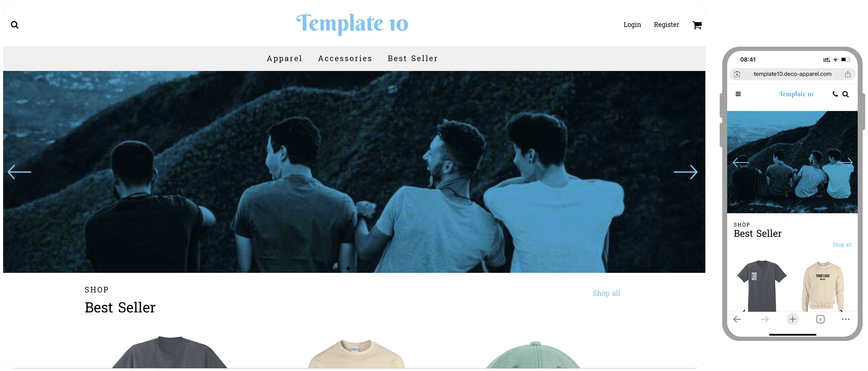Advance to next hero slide on desktop
The width and height of the screenshot is (868, 371).
click(685, 172)
